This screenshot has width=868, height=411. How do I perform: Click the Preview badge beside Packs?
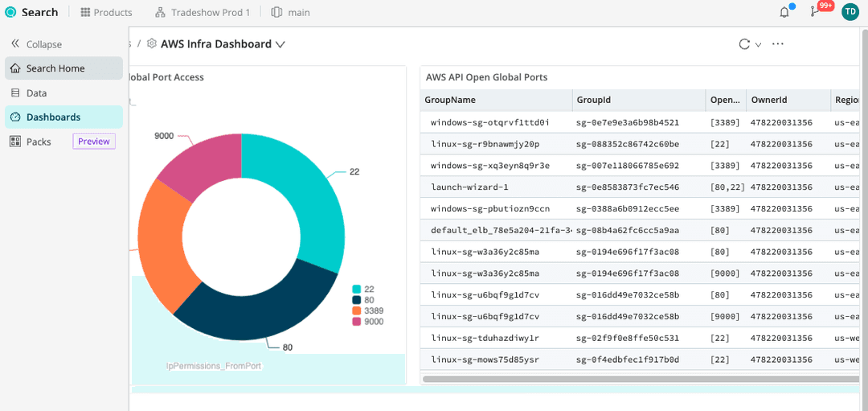94,142
